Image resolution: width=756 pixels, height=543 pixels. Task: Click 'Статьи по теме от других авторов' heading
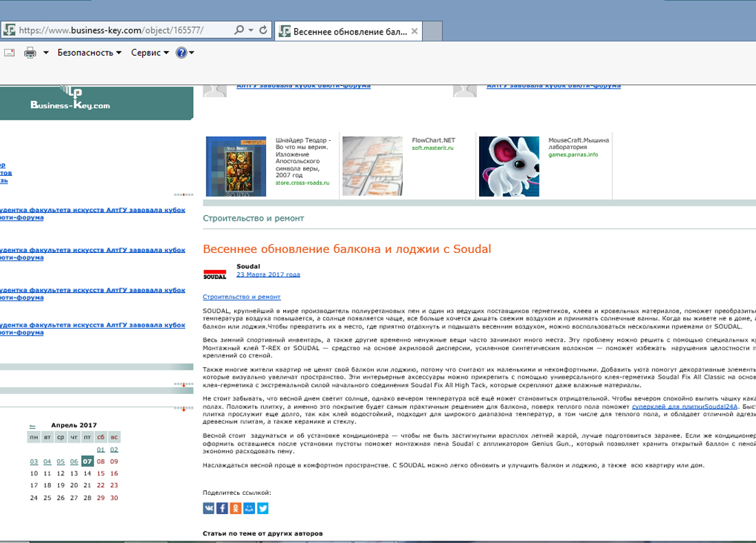tap(263, 533)
